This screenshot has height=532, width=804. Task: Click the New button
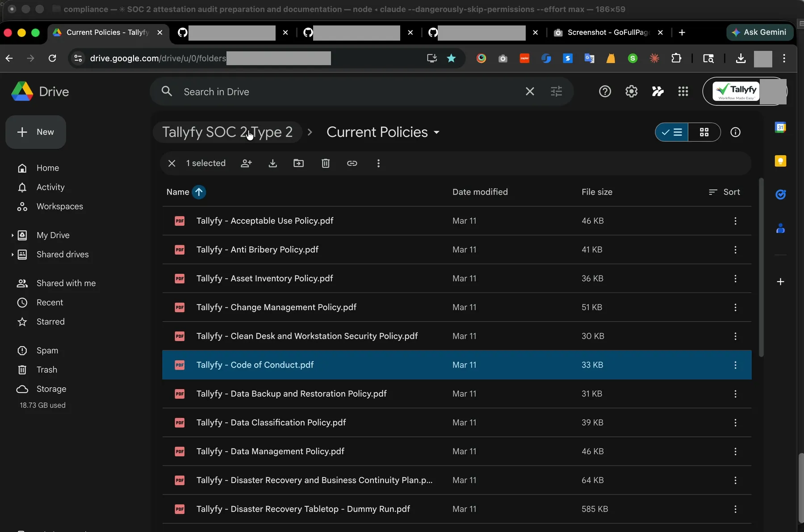click(x=36, y=132)
